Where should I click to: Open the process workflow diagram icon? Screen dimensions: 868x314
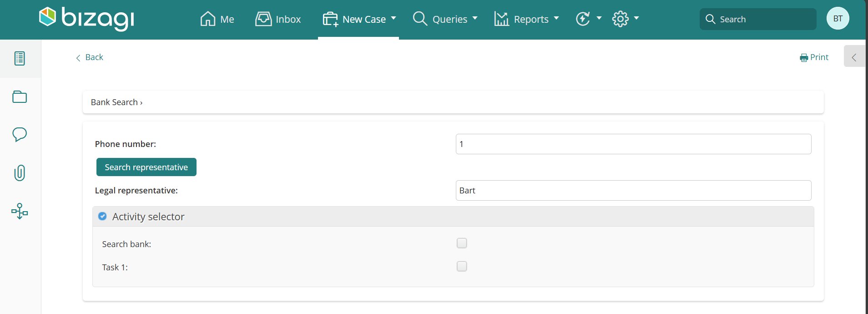20,211
